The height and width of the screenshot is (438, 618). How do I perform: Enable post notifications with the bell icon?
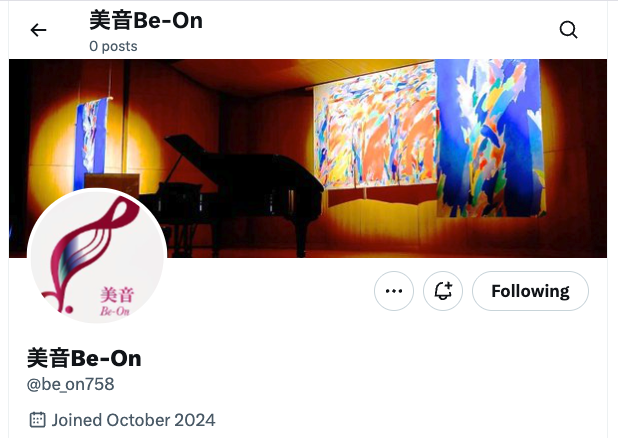coord(443,291)
